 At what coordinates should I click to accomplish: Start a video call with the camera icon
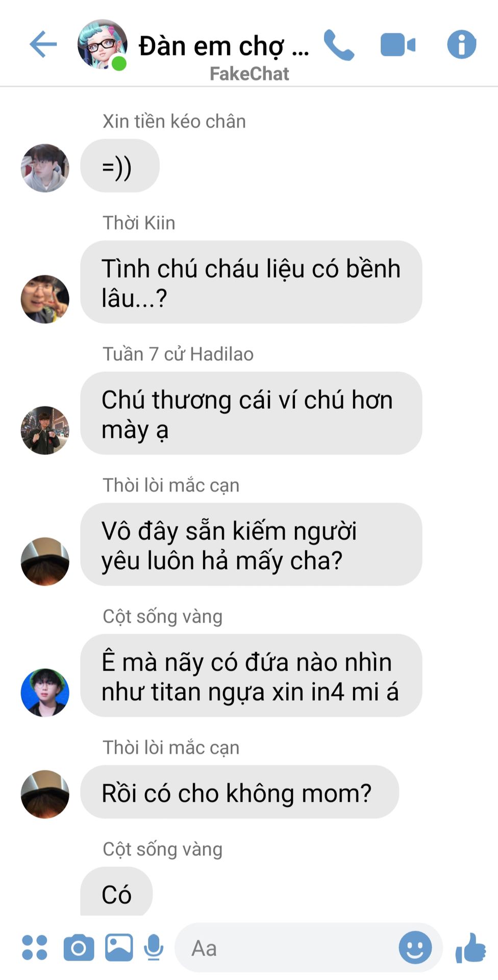coord(398,45)
